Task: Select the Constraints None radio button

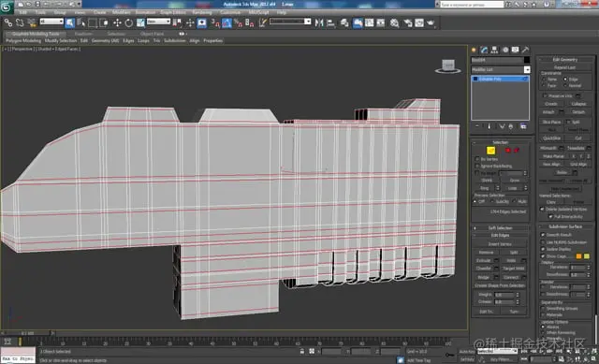Action: tap(544, 79)
